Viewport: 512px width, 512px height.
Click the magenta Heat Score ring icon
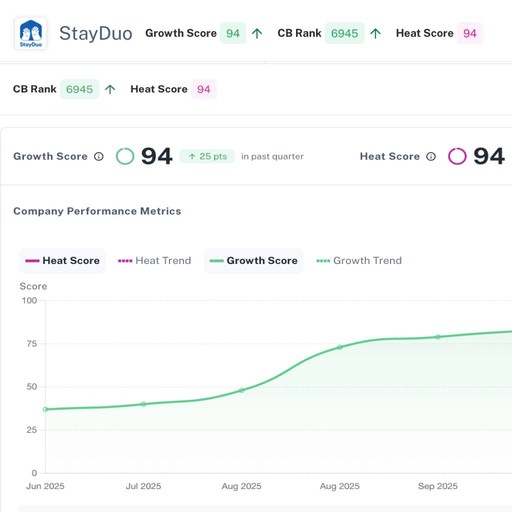(x=457, y=156)
